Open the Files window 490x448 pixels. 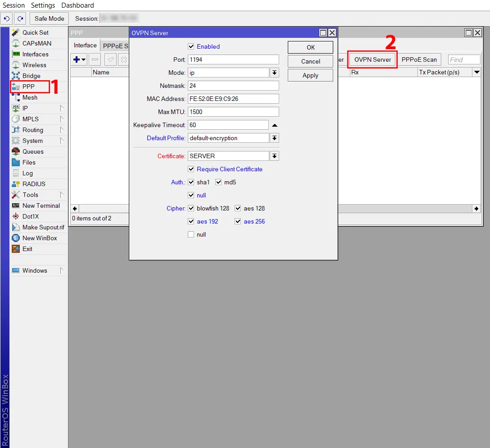coord(28,162)
